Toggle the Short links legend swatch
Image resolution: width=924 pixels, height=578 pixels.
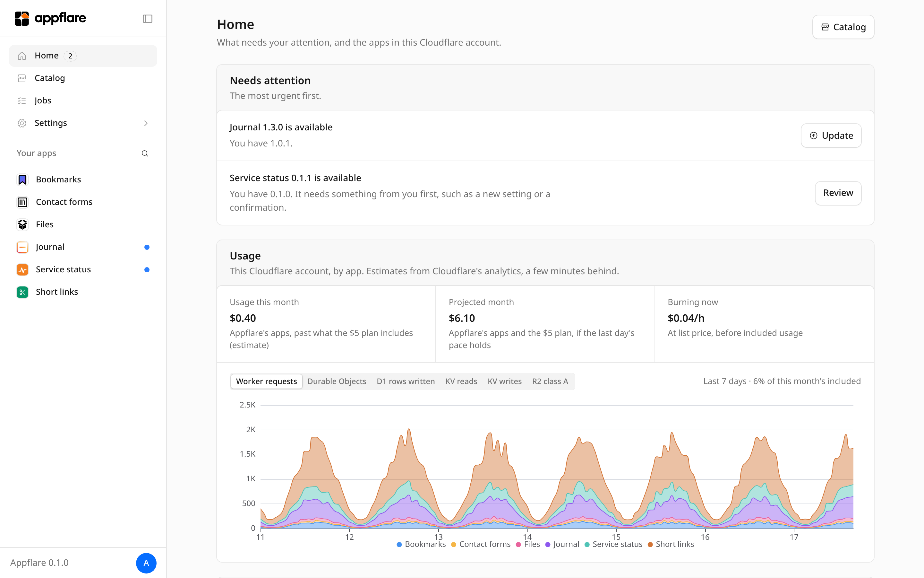tap(650, 544)
